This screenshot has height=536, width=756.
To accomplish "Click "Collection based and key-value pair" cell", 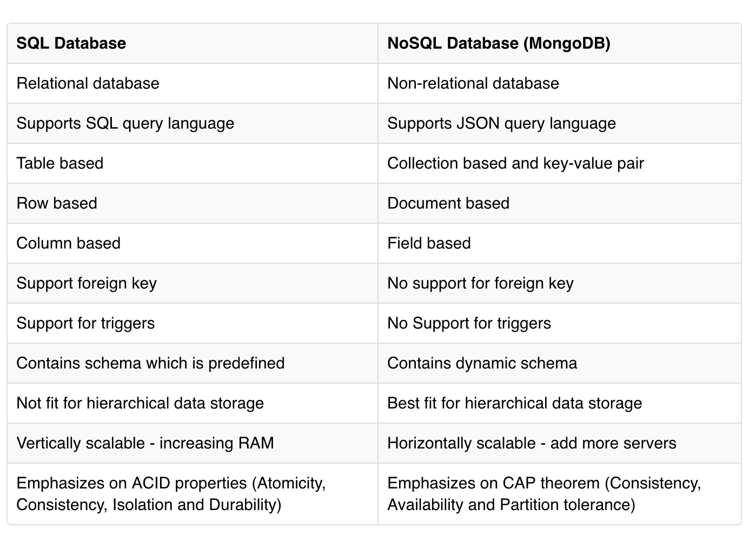I will 515,163.
